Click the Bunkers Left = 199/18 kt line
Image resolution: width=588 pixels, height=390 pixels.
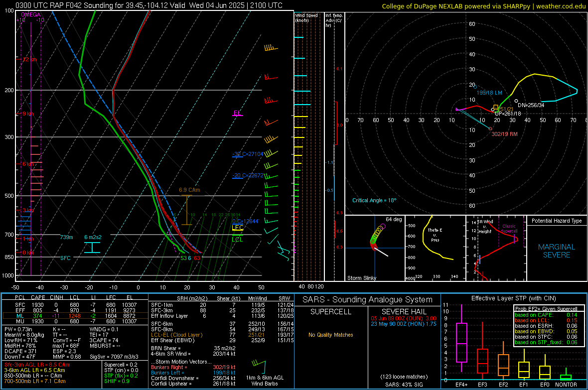(193, 373)
